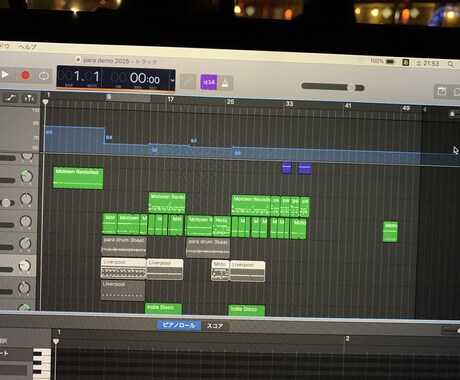
Task: Click the automation curve icon
Action: [10, 98]
